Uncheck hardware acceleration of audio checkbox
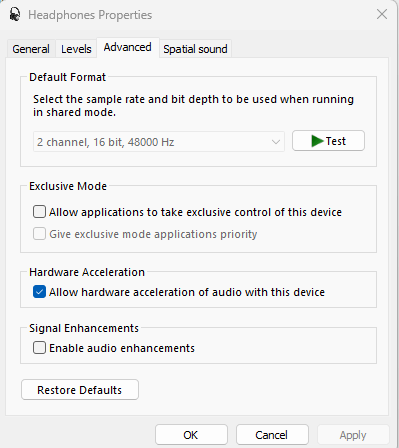Image resolution: width=399 pixels, height=448 pixels. (39, 292)
